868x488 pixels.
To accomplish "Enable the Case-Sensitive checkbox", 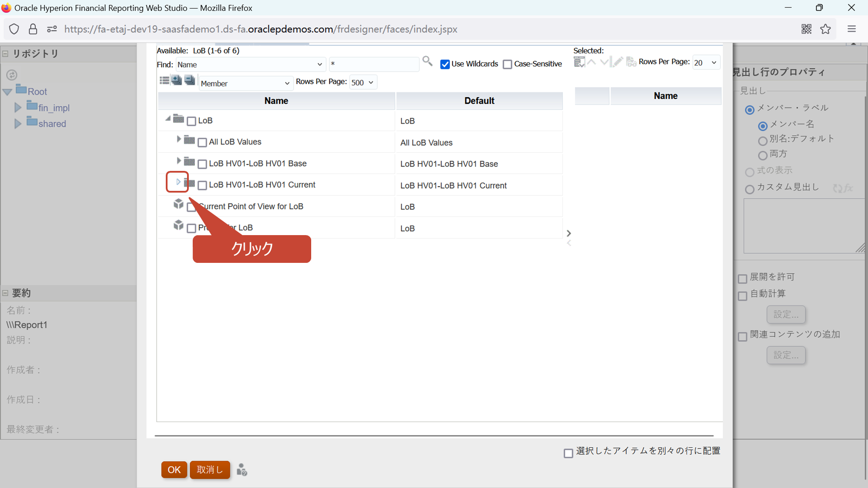I will (x=507, y=64).
